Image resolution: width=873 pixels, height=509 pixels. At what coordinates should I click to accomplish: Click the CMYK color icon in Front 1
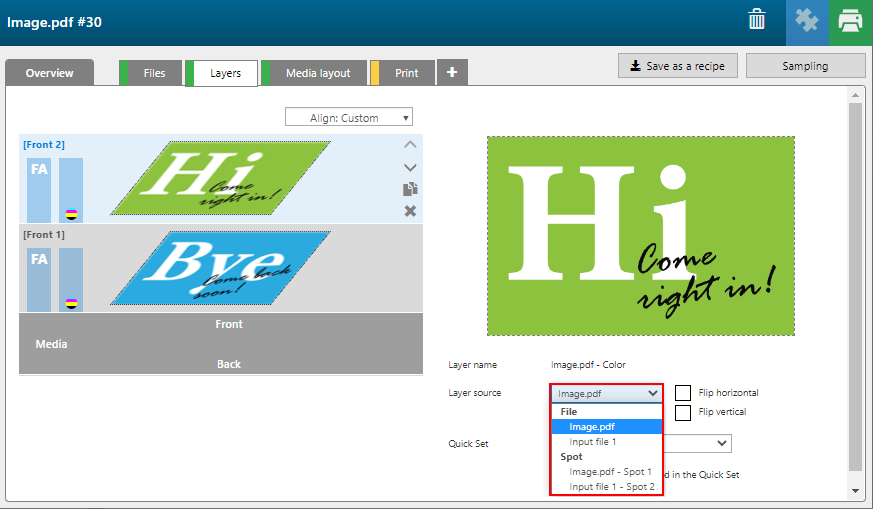click(x=71, y=302)
